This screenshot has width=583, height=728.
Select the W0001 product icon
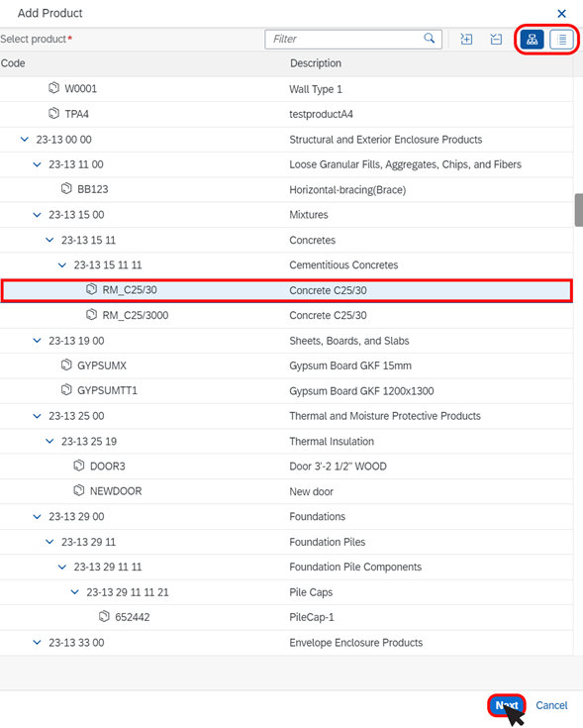(x=53, y=88)
